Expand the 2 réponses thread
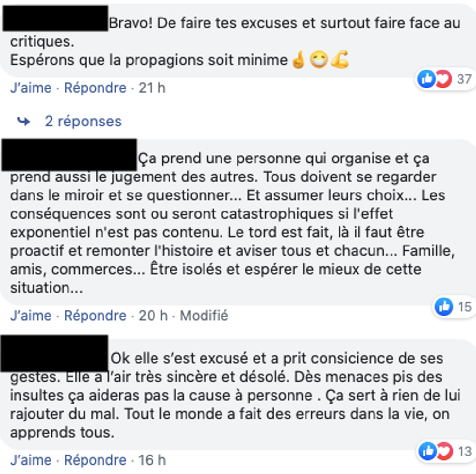476x474 pixels. coord(83,121)
